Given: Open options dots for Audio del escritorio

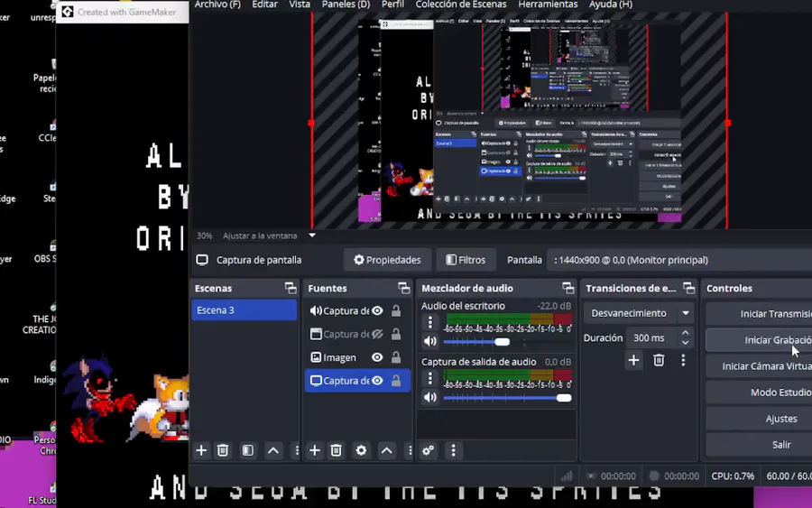Looking at the screenshot, I should click(x=429, y=322).
